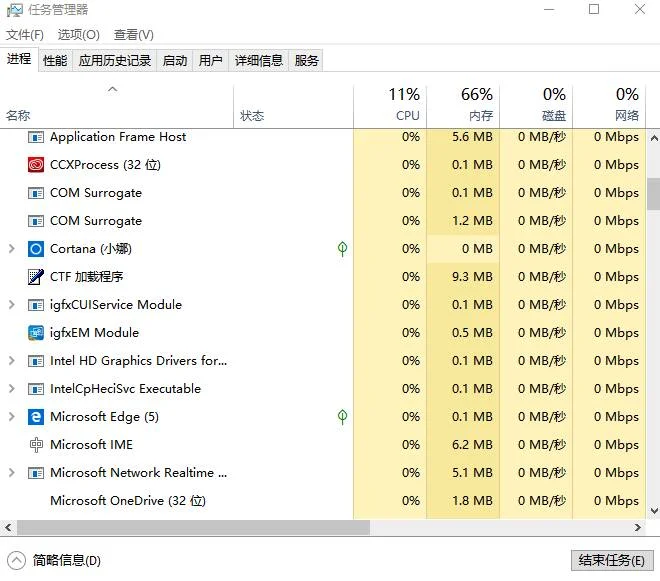Click the Microsoft Network Realtime icon

[36, 473]
